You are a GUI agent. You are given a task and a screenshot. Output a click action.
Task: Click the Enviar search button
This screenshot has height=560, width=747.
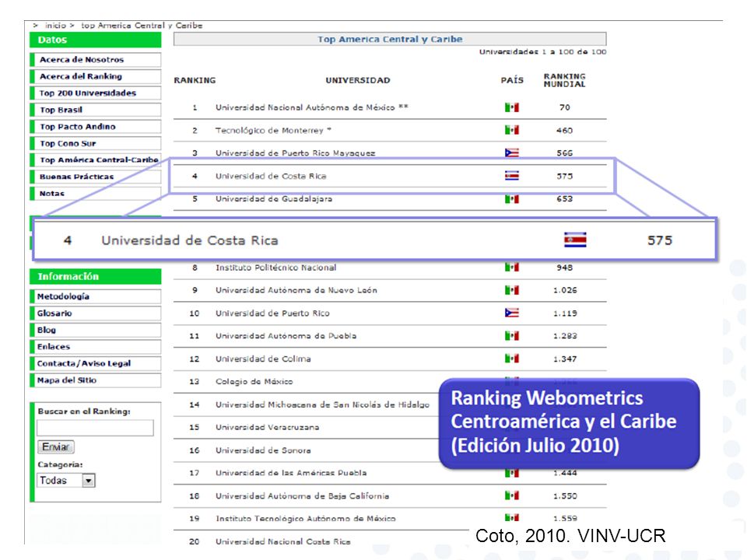click(x=56, y=446)
